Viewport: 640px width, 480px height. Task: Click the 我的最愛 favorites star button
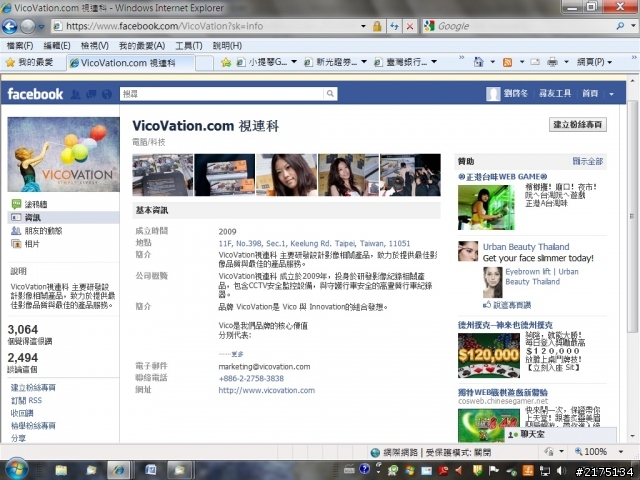[29, 62]
